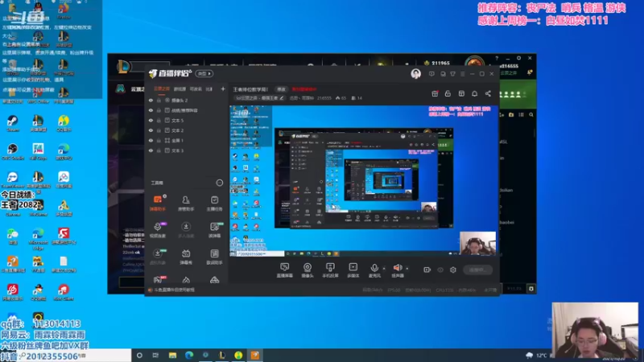Screen dimensions: 644x362
Task: Hide the 全屏 1 layer
Action: (x=151, y=140)
